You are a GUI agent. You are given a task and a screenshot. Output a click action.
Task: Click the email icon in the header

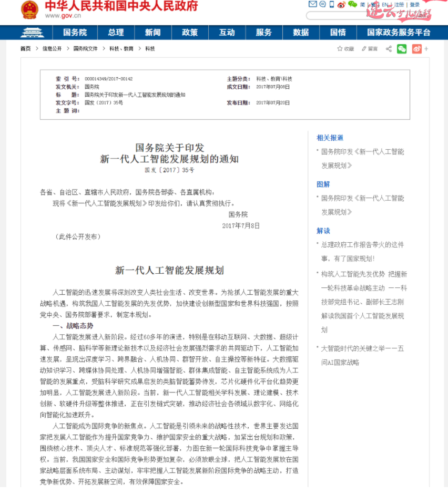pos(313,4)
